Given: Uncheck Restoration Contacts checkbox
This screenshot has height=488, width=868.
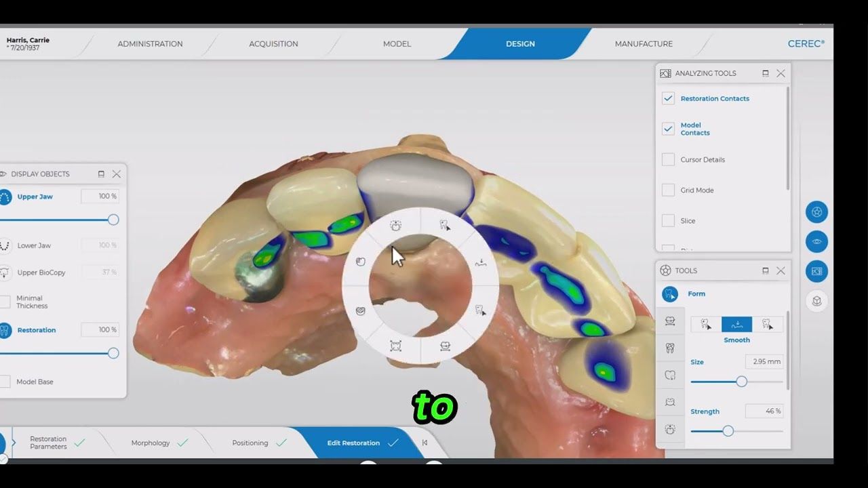Looking at the screenshot, I should coord(668,98).
